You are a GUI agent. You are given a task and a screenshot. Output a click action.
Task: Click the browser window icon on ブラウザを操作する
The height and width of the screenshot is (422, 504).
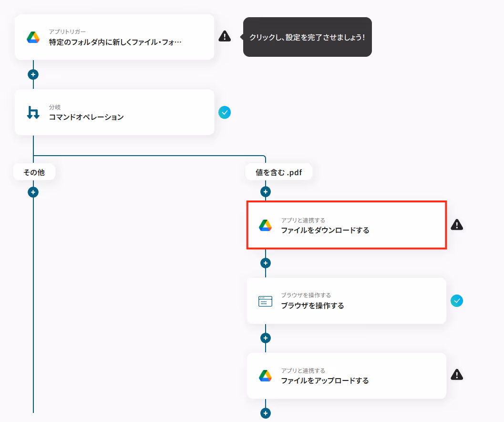[x=266, y=301]
